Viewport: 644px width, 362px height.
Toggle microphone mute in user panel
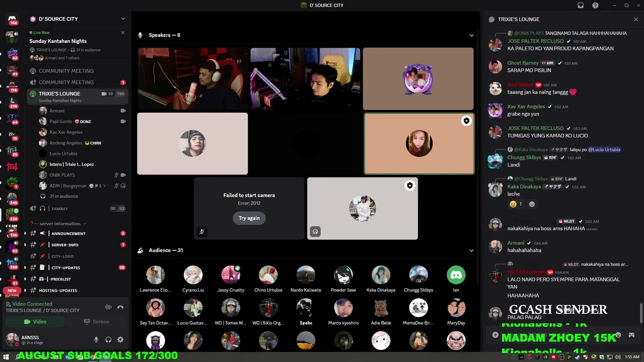(96, 339)
